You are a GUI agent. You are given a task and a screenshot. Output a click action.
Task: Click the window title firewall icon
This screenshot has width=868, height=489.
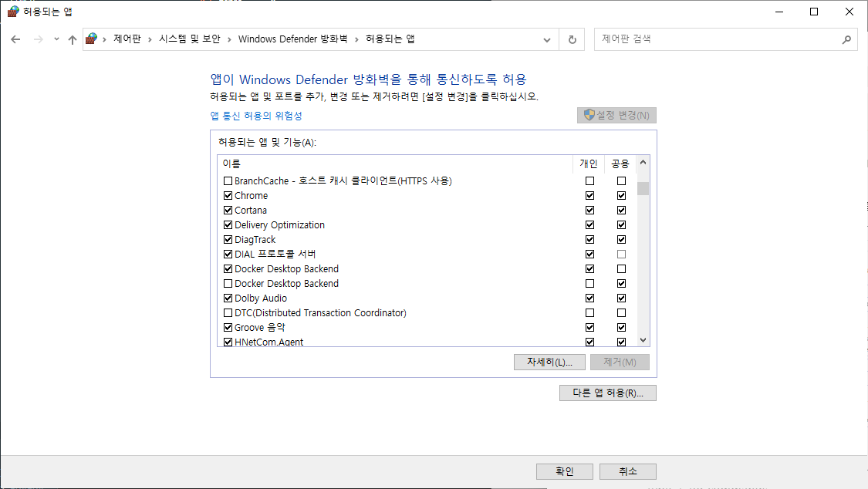13,12
